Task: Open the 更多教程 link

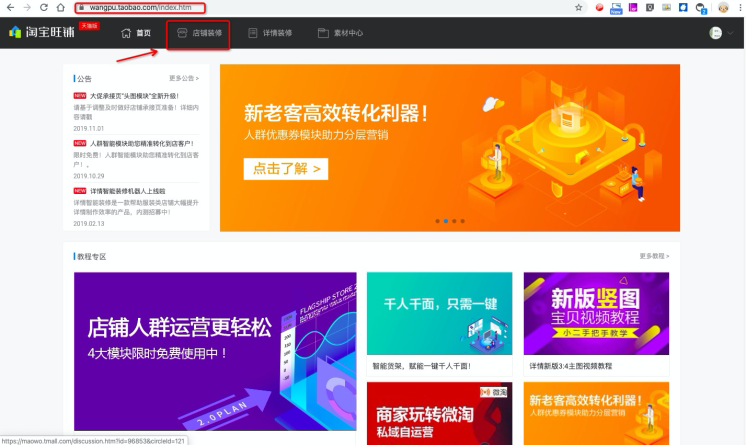Action: (654, 256)
